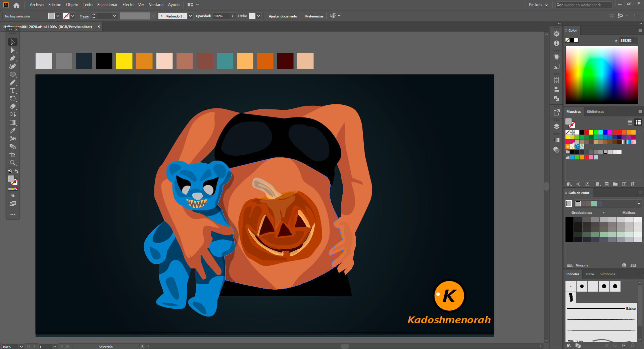
Task: Toggle the screen mode button in toolbar
Action: 13,204
